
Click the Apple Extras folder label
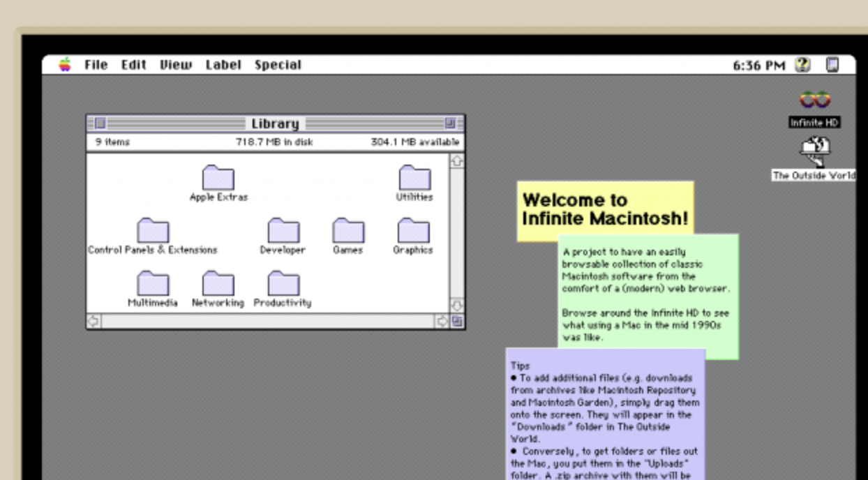pos(218,197)
